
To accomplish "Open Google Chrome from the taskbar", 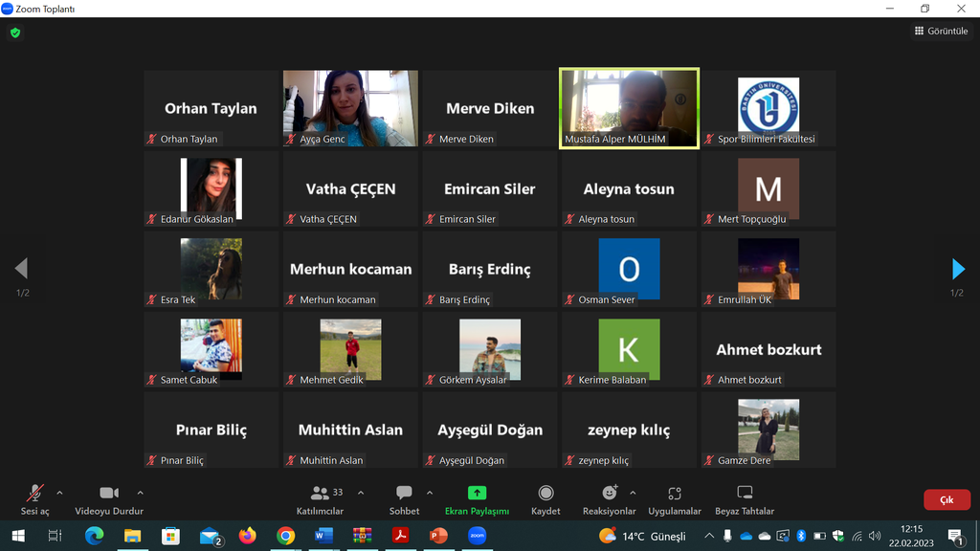I will [x=285, y=536].
